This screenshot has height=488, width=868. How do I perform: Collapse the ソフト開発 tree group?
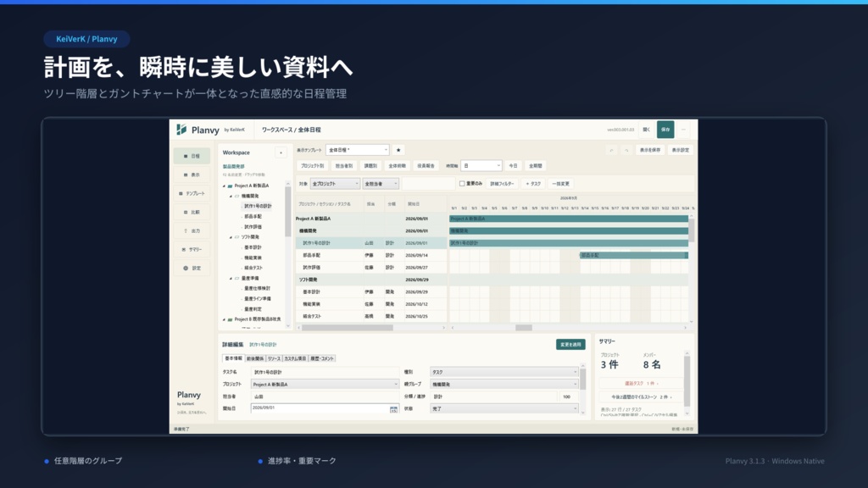[x=231, y=237]
